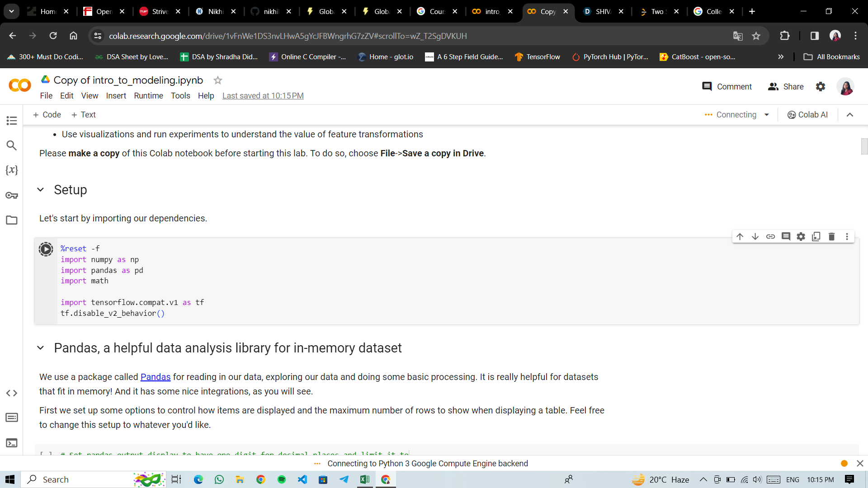Open the terminal panel icon
This screenshot has width=868, height=488.
coord(12,443)
